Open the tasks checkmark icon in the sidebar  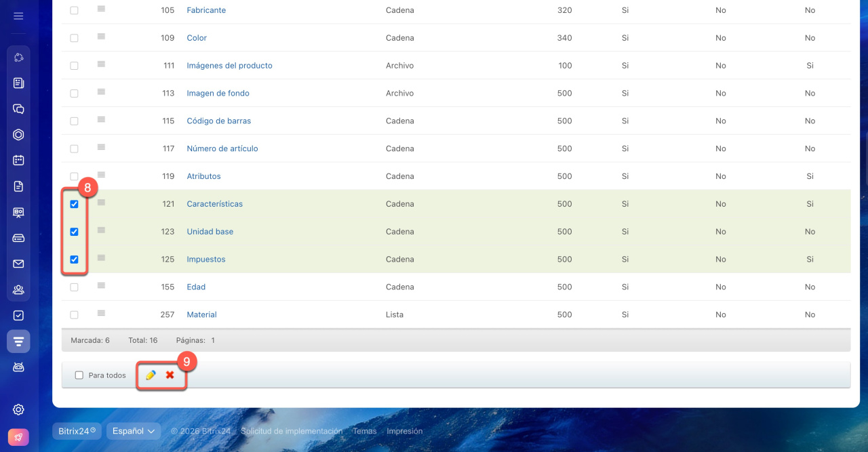[18, 315]
